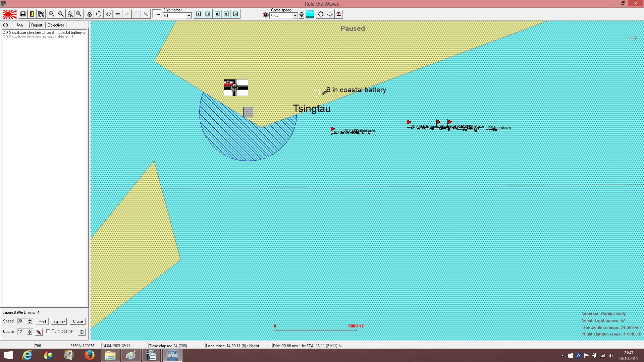Open Firefox from the taskbar
The height and width of the screenshot is (362, 644).
(x=89, y=355)
